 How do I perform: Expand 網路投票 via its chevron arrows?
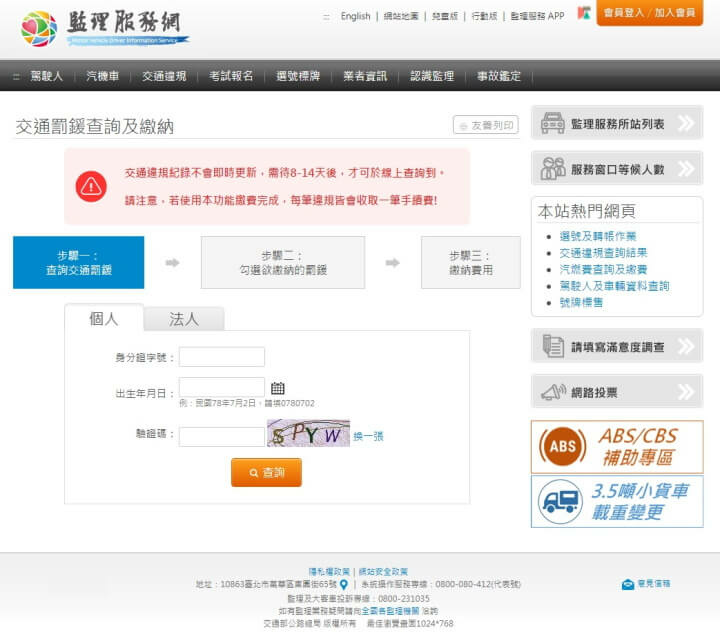click(686, 392)
